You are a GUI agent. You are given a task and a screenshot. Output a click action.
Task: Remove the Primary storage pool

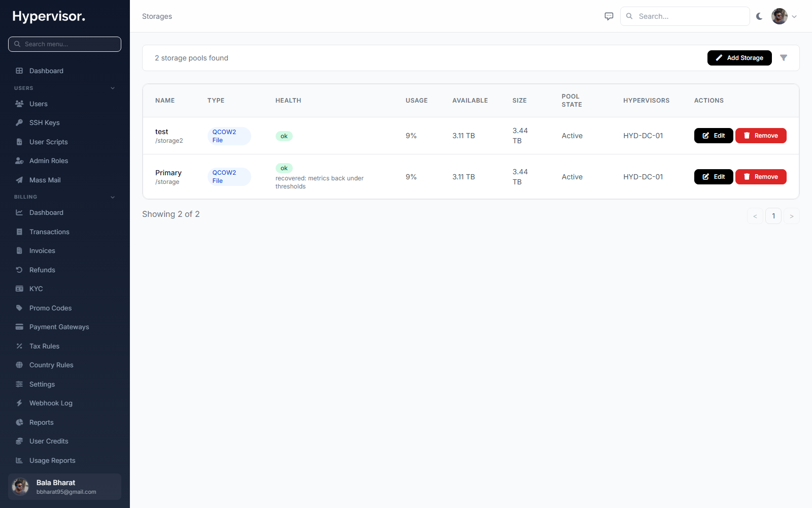click(x=761, y=177)
